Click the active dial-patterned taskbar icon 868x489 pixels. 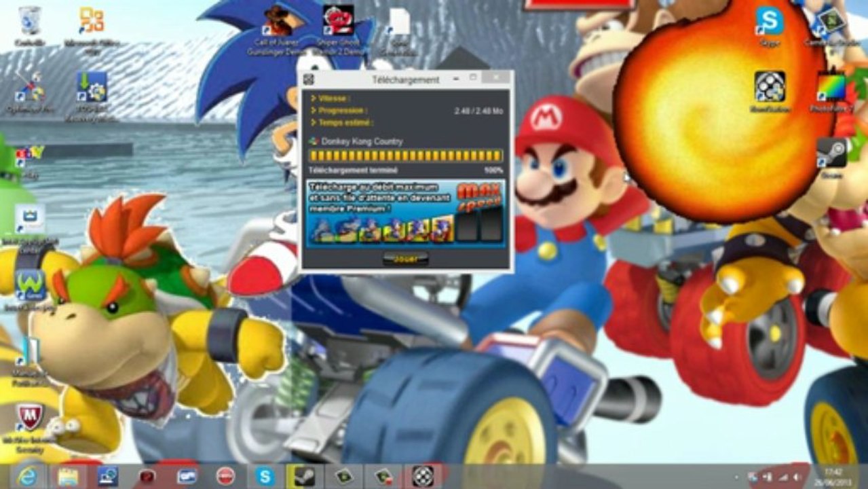pyautogui.click(x=423, y=475)
